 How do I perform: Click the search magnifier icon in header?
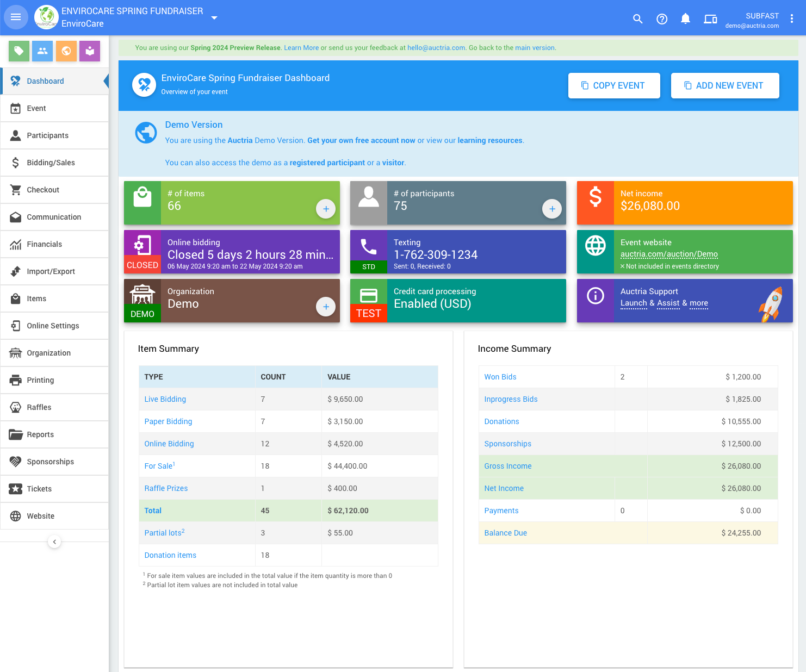pos(638,19)
